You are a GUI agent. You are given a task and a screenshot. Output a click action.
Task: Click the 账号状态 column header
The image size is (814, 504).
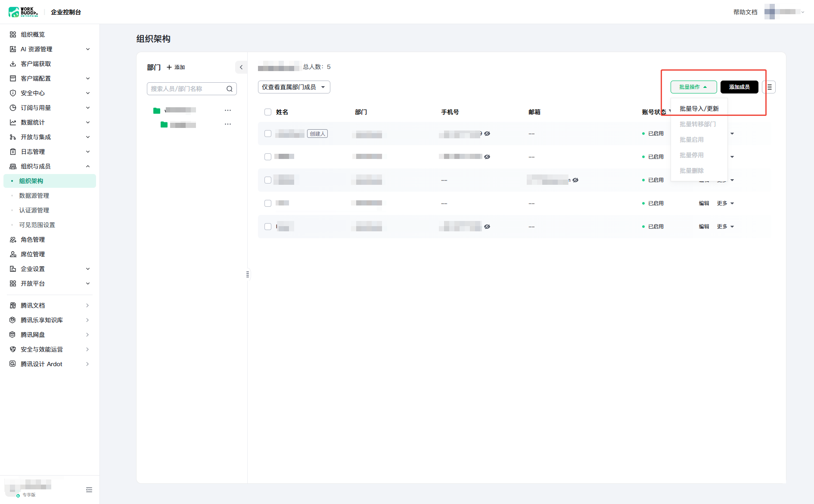(654, 112)
